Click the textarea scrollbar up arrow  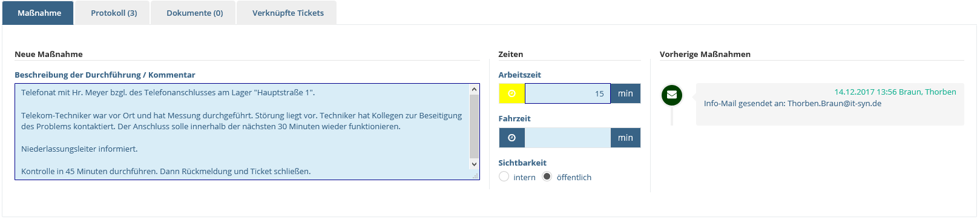click(474, 89)
